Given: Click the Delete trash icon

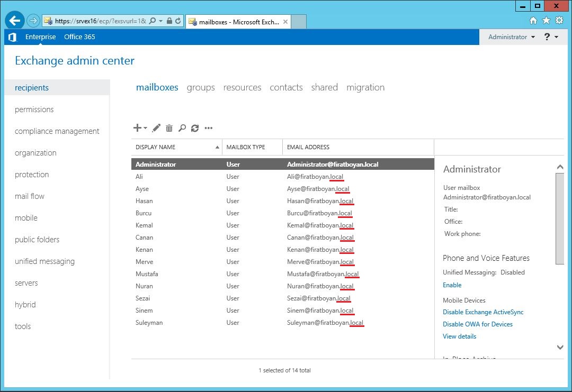Looking at the screenshot, I should pos(169,128).
